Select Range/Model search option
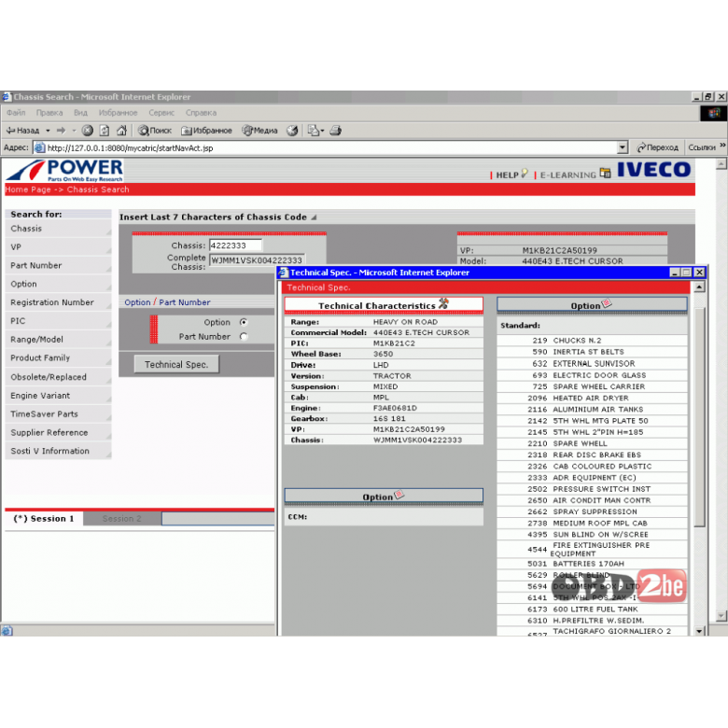This screenshot has height=728, width=728. point(59,340)
